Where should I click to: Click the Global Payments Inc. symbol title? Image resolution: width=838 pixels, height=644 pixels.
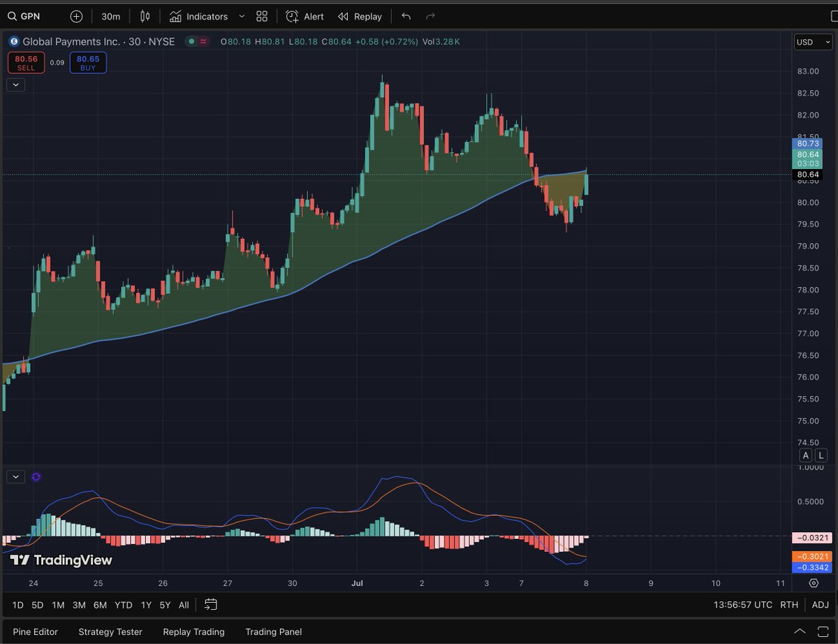[73, 42]
